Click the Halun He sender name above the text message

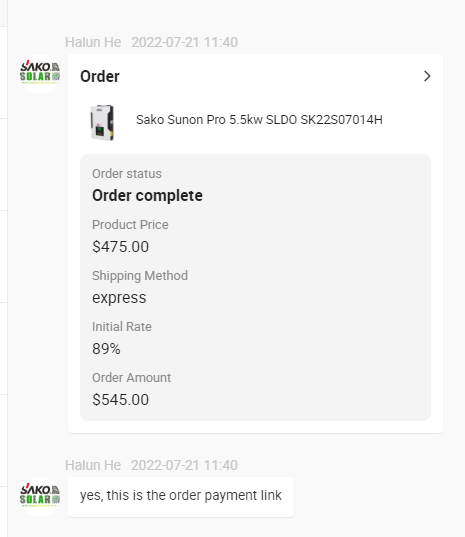pyautogui.click(x=93, y=465)
